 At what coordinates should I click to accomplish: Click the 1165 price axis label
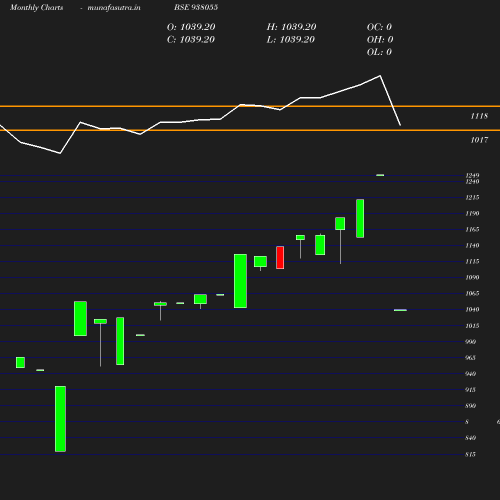click(472, 229)
